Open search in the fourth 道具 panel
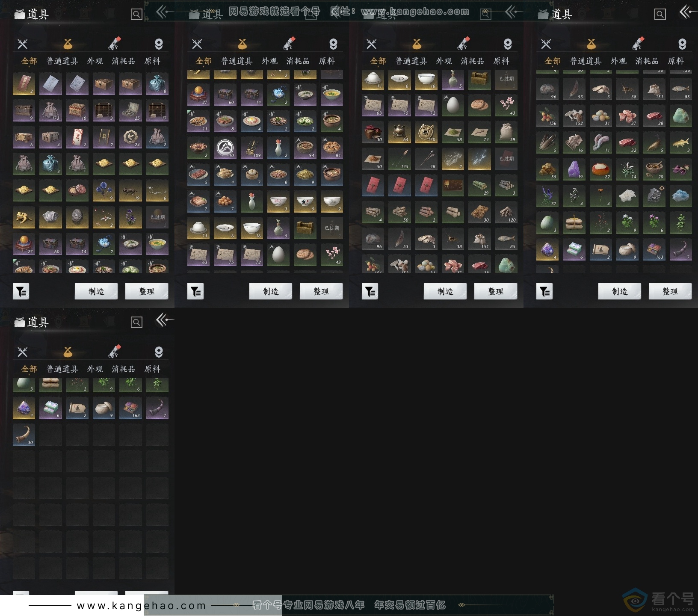Viewport: 698px width, 616px height. pyautogui.click(x=660, y=15)
